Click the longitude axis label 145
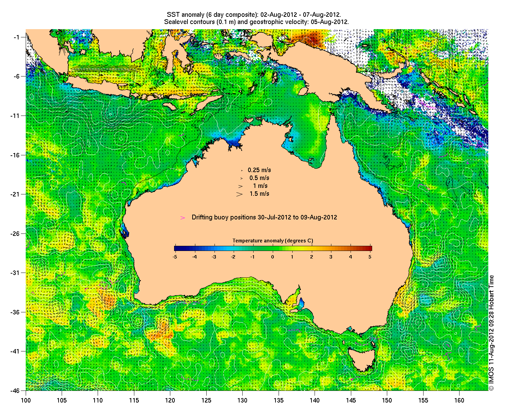This screenshot has width=514, height=420. pyautogui.click(x=351, y=400)
